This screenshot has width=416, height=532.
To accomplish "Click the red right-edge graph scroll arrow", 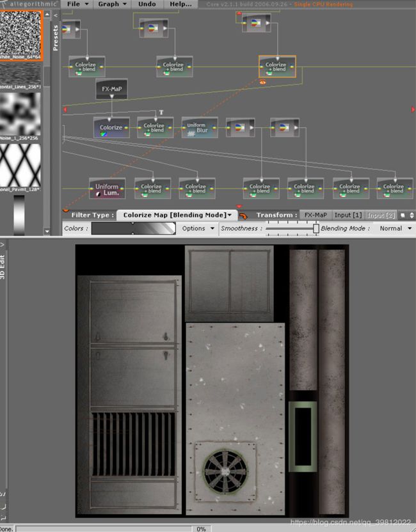I will coord(413,109).
